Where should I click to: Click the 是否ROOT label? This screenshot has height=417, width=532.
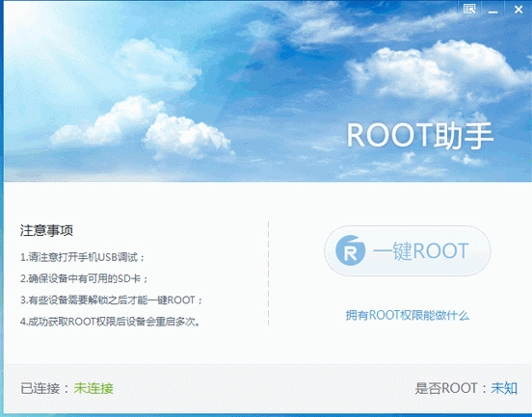click(x=446, y=388)
